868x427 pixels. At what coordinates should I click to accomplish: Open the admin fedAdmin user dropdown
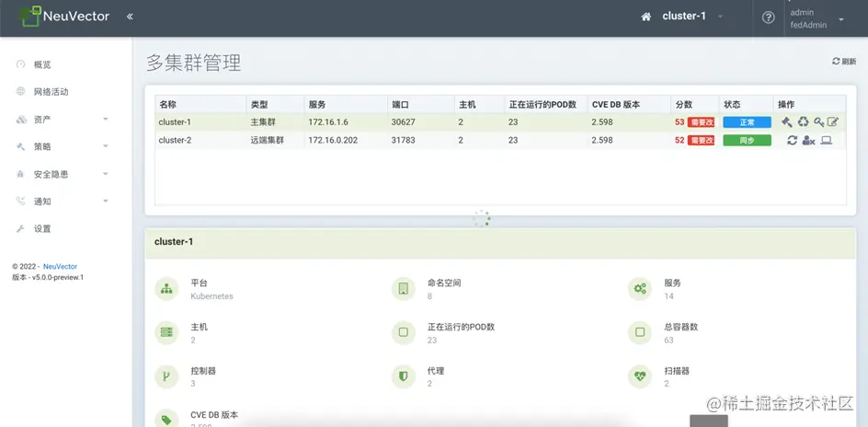click(x=817, y=18)
